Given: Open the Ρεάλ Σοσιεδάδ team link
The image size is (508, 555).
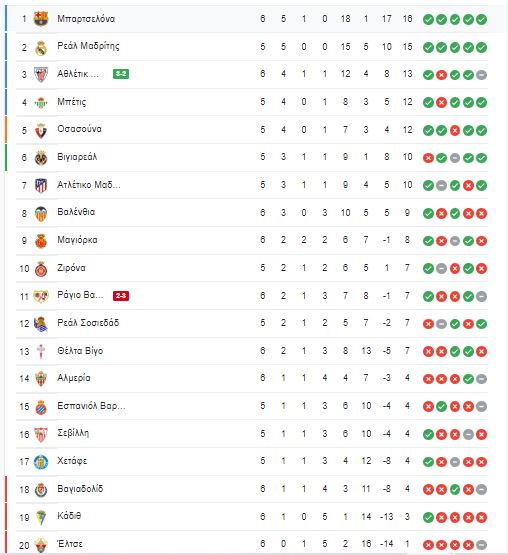Looking at the screenshot, I should point(88,322).
